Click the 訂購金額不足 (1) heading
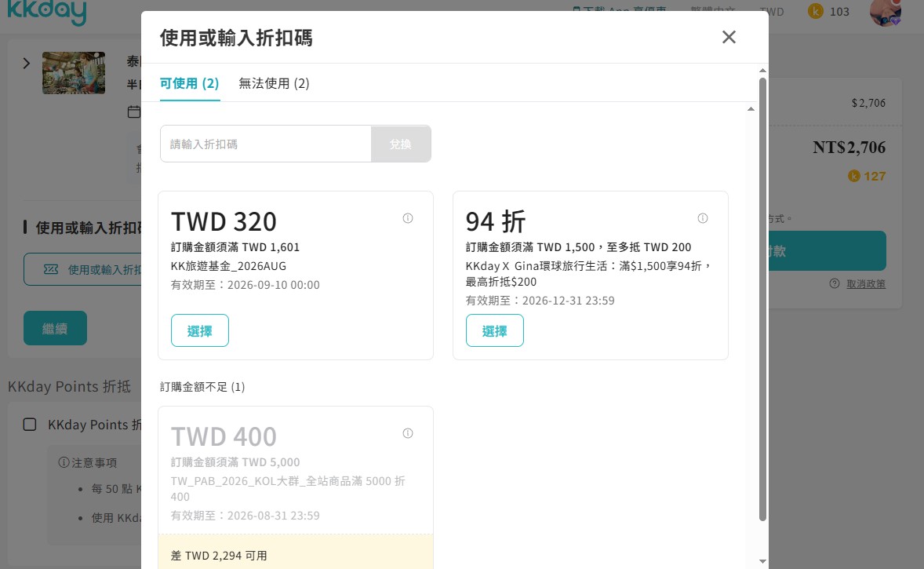The image size is (924, 569). (x=202, y=387)
